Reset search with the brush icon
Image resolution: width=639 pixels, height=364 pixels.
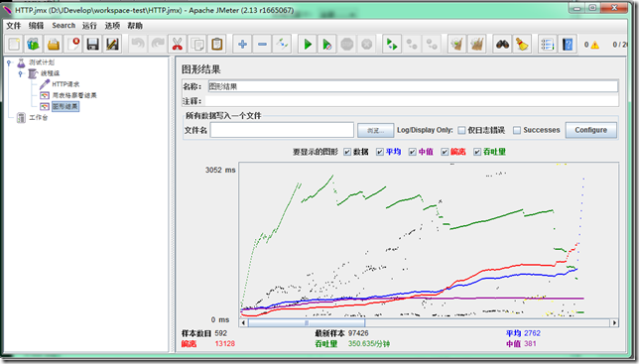pos(522,44)
